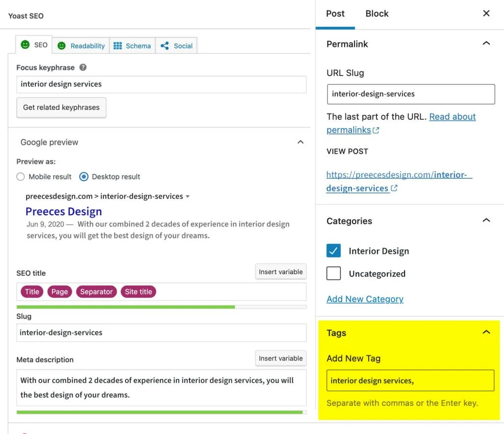Click the Yoast Slug input field
The image size is (504, 434).
tap(161, 333)
